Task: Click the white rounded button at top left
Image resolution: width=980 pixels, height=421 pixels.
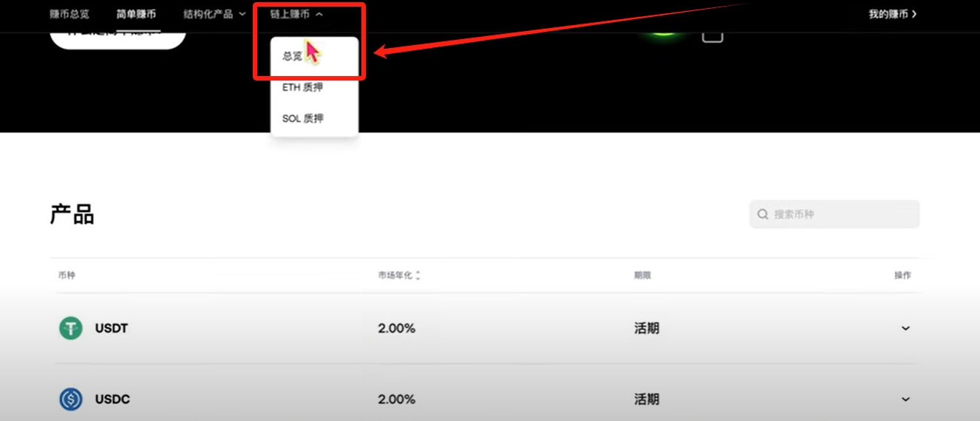Action: (118, 36)
